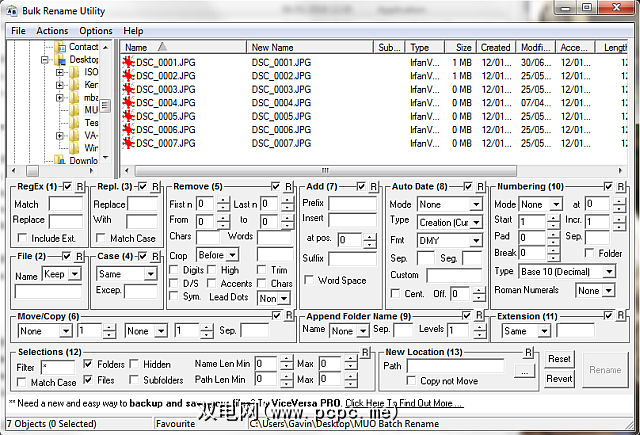
Task: Click the R reset icon in RegEx panel
Action: [x=80, y=187]
